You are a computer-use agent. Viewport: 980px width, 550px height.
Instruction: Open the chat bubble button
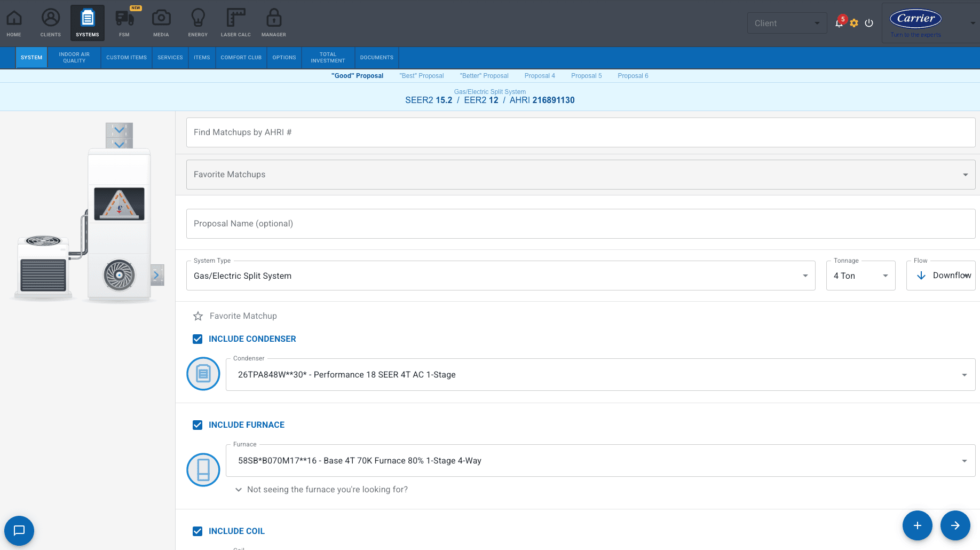coord(19,530)
